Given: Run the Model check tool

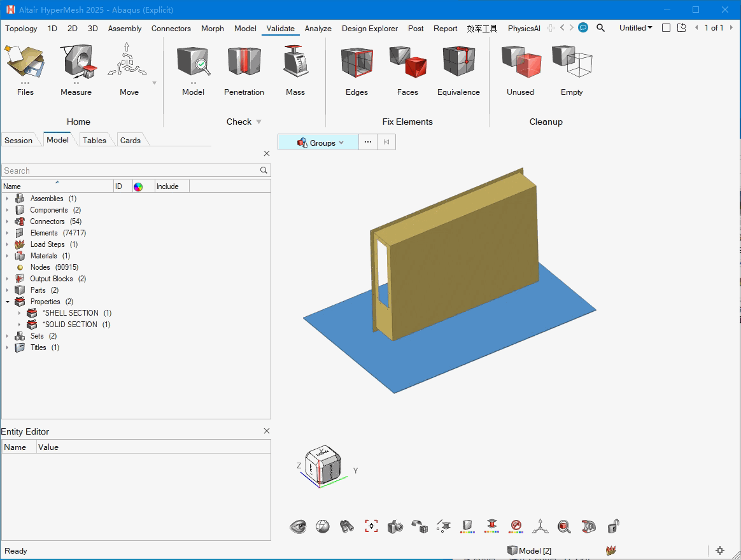Looking at the screenshot, I should (x=194, y=69).
